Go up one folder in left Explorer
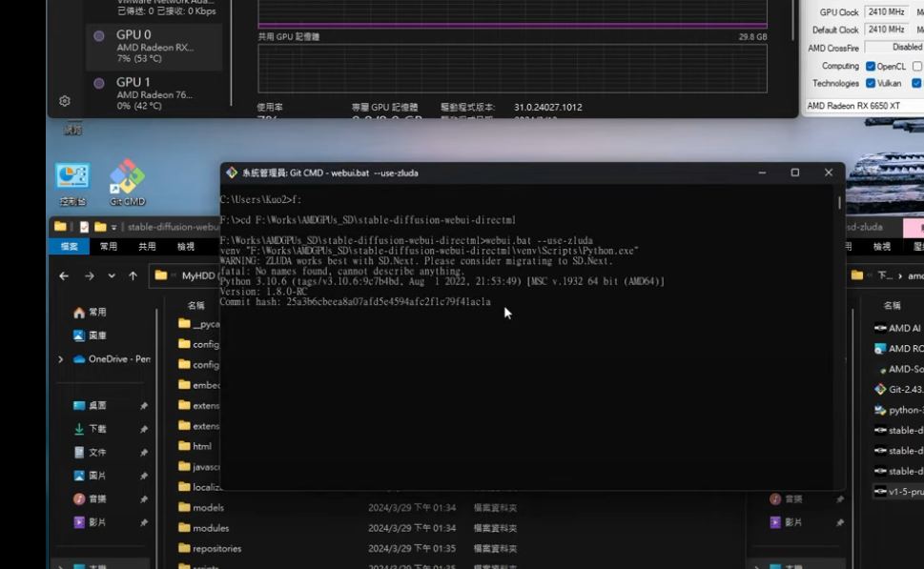The height and width of the screenshot is (569, 924). tap(133, 275)
